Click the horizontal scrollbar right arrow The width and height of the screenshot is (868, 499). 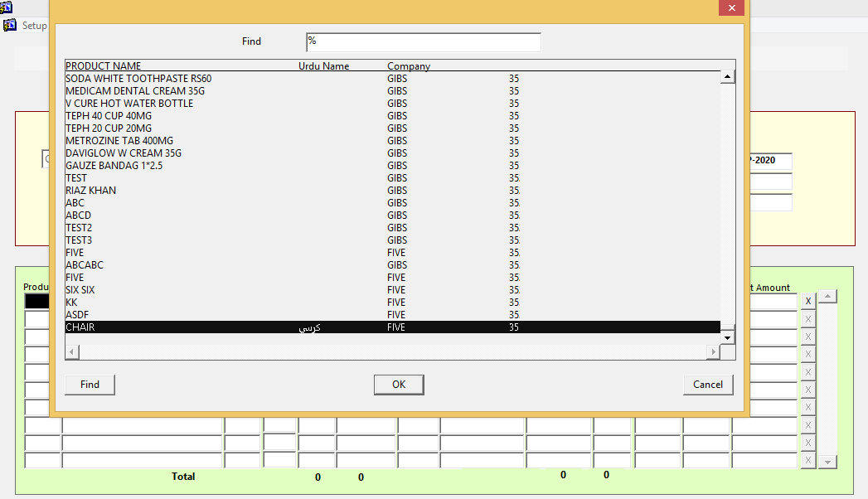pos(712,352)
